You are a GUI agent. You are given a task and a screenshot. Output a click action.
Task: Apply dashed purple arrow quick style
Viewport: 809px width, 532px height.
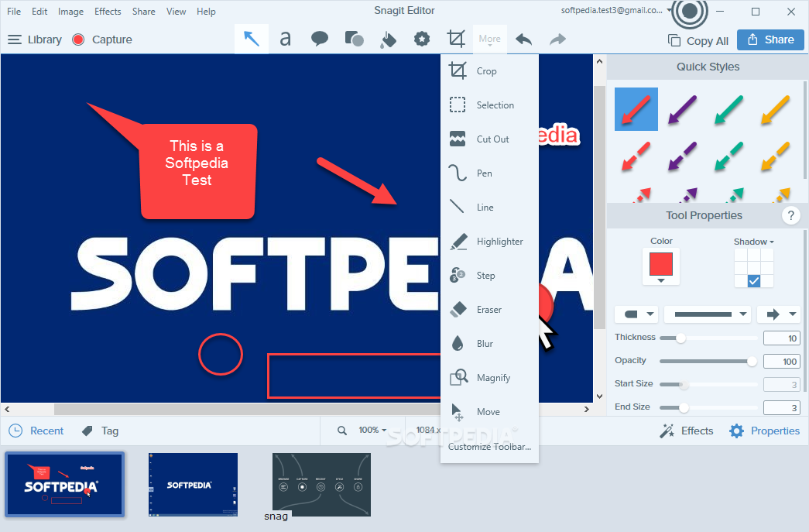682,156
